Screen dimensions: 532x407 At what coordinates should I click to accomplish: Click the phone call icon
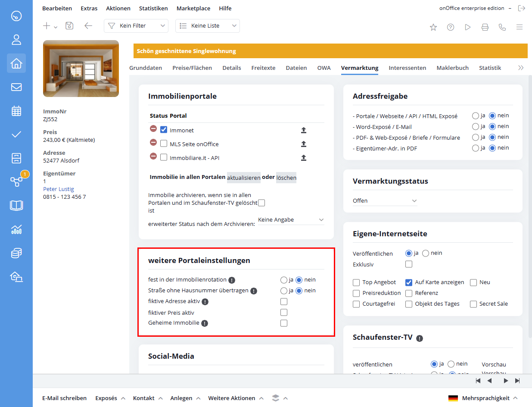click(x=502, y=27)
